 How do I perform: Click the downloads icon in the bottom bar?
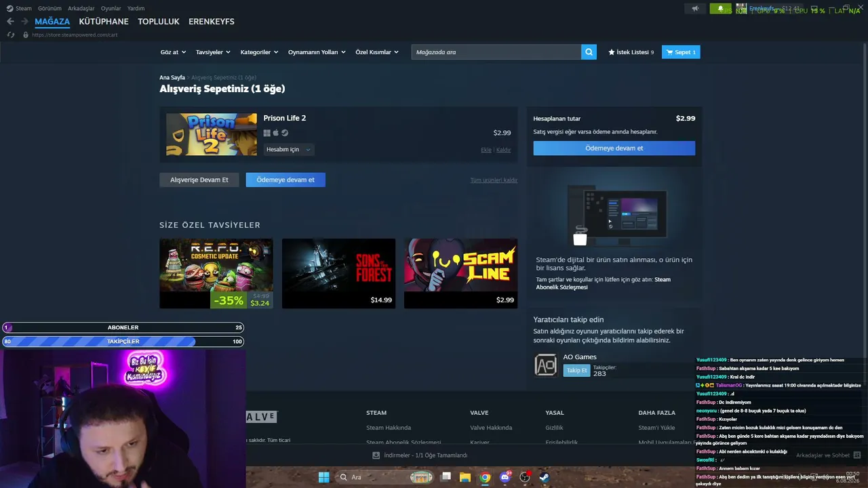point(376,455)
